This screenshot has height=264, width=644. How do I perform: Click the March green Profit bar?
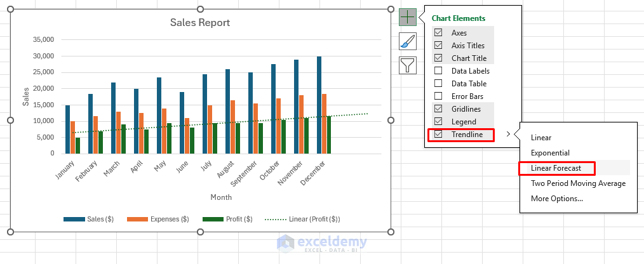tap(123, 139)
